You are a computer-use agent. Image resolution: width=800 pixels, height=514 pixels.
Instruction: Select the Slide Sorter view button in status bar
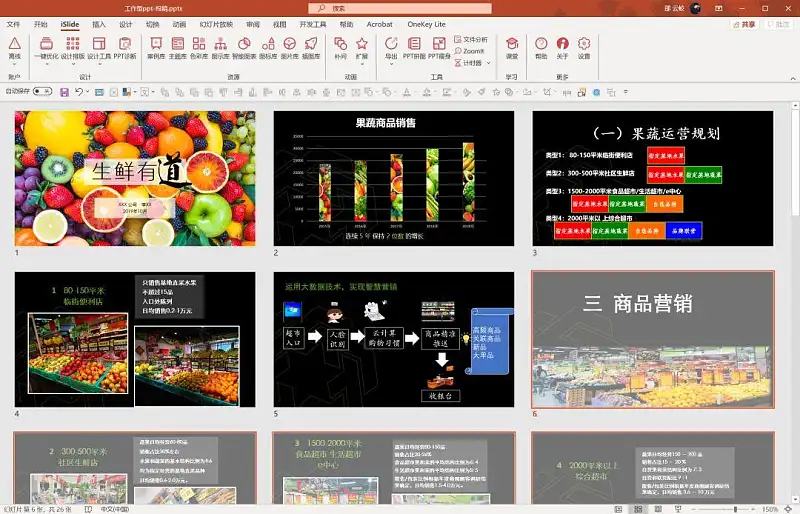(x=638, y=509)
